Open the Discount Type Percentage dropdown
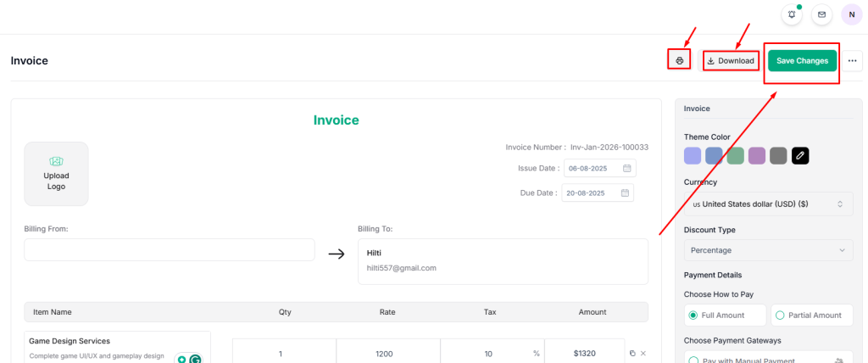The width and height of the screenshot is (868, 363). pyautogui.click(x=768, y=250)
